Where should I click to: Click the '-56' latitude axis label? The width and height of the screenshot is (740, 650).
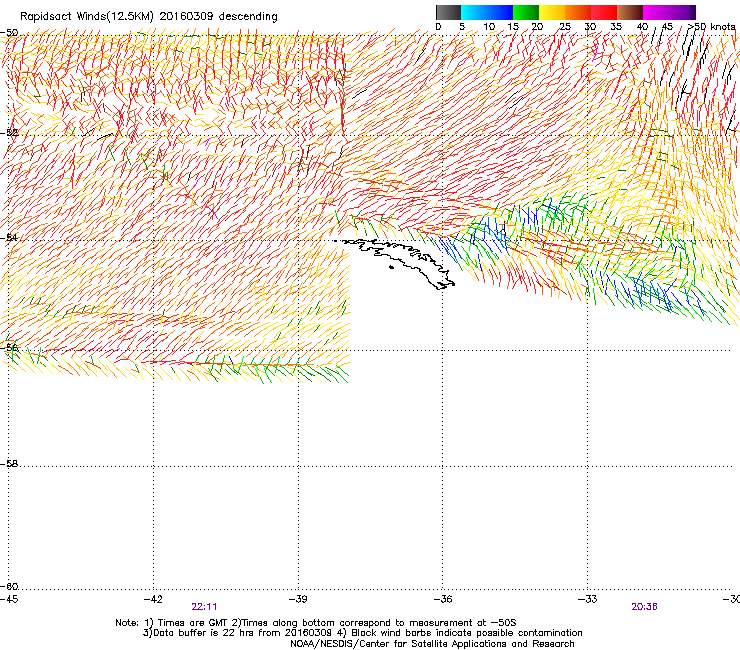click(9, 347)
